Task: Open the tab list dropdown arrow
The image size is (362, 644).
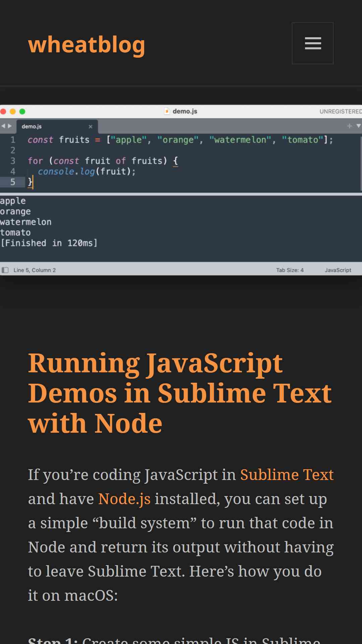Action: tap(358, 126)
